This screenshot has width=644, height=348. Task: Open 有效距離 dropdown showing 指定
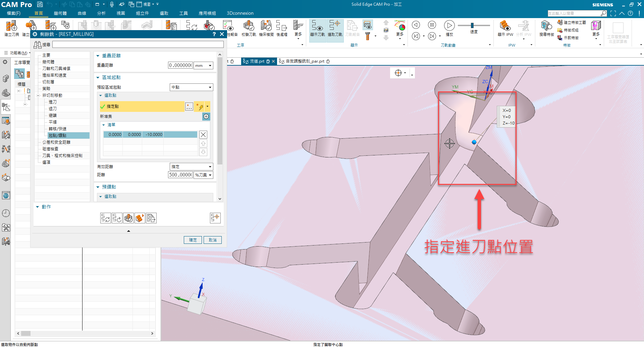pyautogui.click(x=191, y=167)
